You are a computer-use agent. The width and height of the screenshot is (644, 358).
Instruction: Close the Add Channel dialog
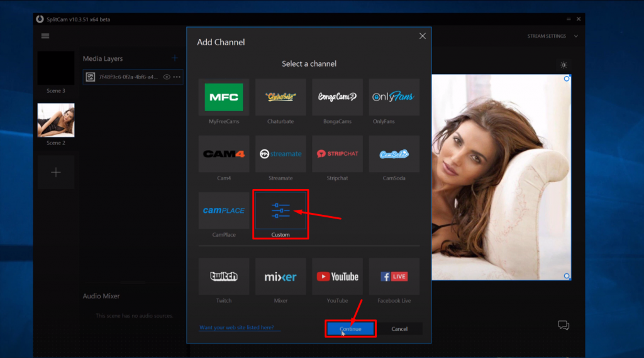(422, 36)
